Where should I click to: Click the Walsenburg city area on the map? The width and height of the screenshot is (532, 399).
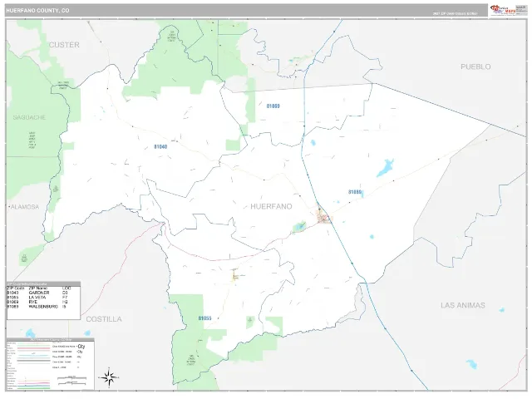pos(323,217)
